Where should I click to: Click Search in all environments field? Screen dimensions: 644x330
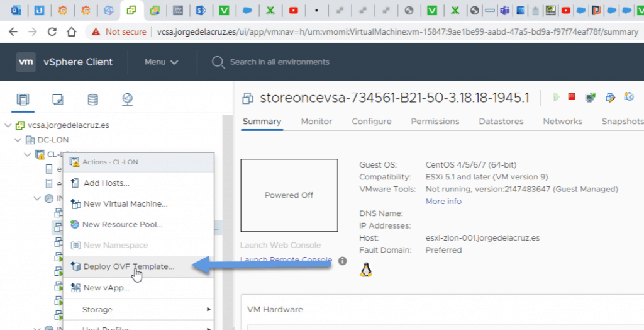(279, 62)
